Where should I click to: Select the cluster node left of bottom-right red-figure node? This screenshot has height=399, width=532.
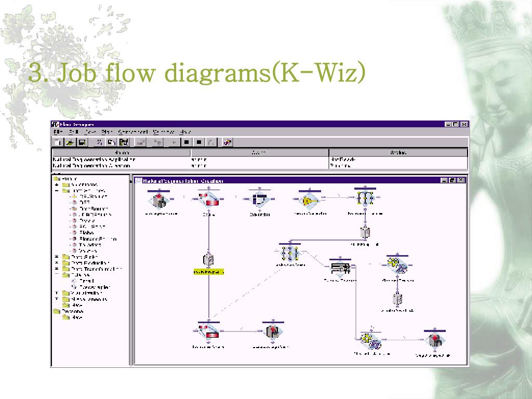point(370,341)
